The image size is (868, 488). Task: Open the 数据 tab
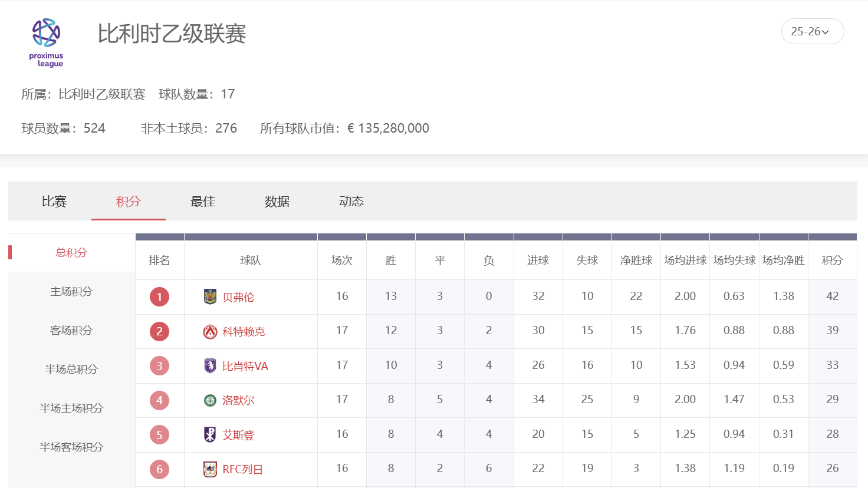pyautogui.click(x=277, y=202)
